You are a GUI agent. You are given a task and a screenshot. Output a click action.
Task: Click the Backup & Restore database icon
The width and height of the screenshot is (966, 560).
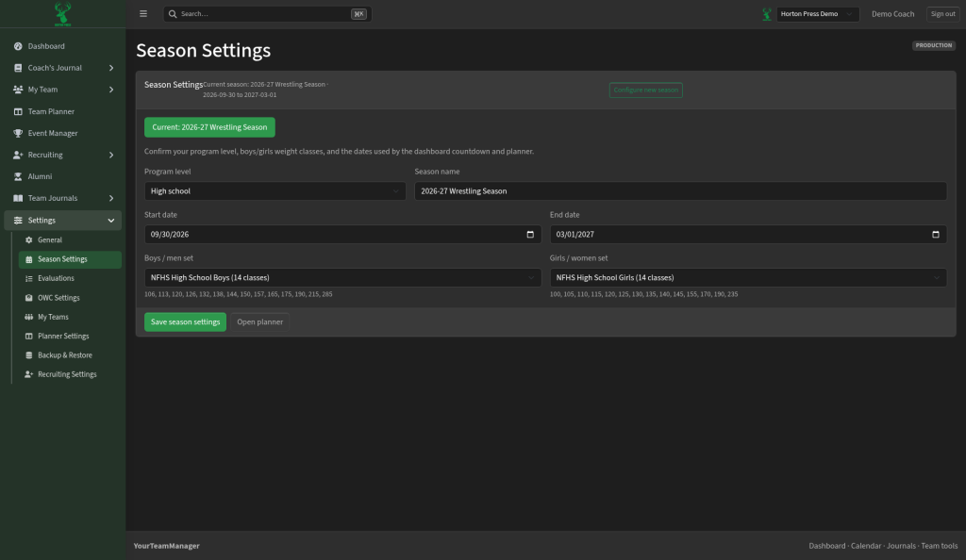[28, 355]
